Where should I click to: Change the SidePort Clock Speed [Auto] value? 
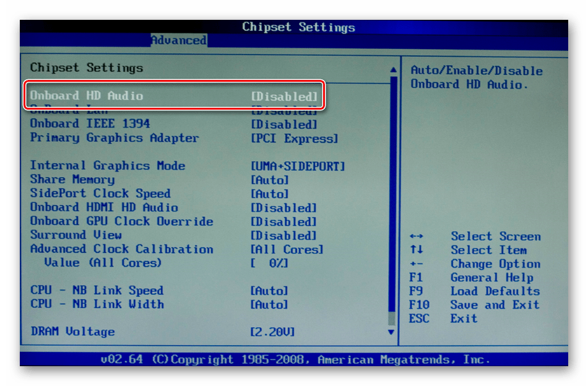(270, 194)
